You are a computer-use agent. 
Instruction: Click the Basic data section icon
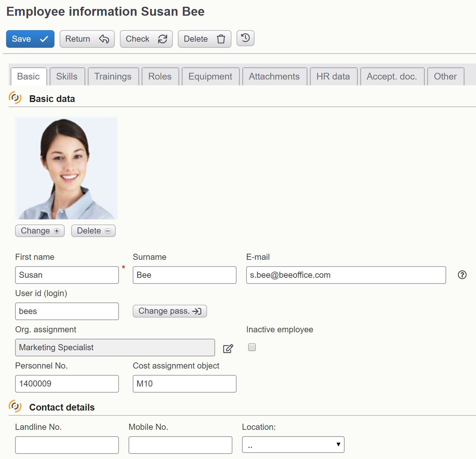point(15,98)
